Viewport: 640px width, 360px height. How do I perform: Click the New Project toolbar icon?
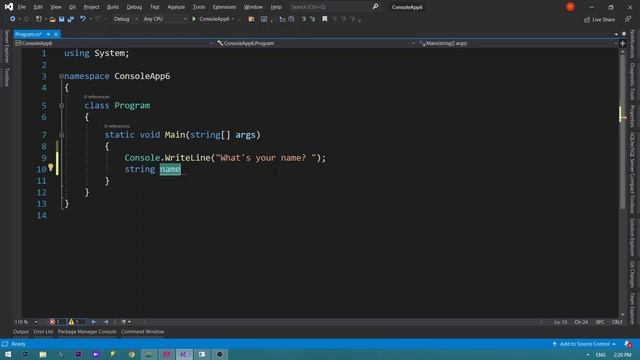pyautogui.click(x=39, y=19)
